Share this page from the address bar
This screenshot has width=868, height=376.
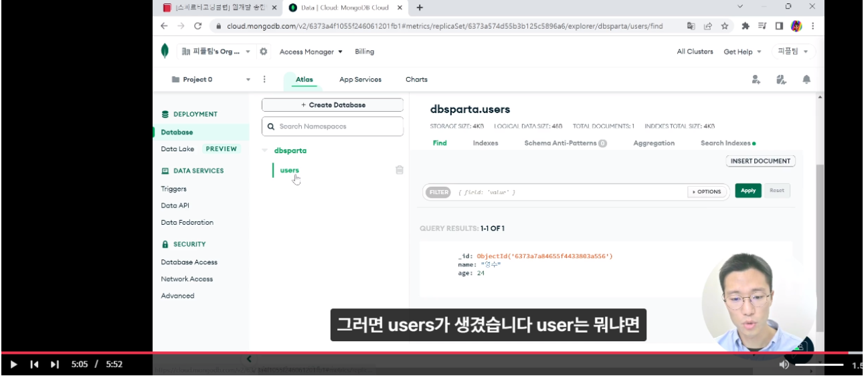[x=707, y=26]
